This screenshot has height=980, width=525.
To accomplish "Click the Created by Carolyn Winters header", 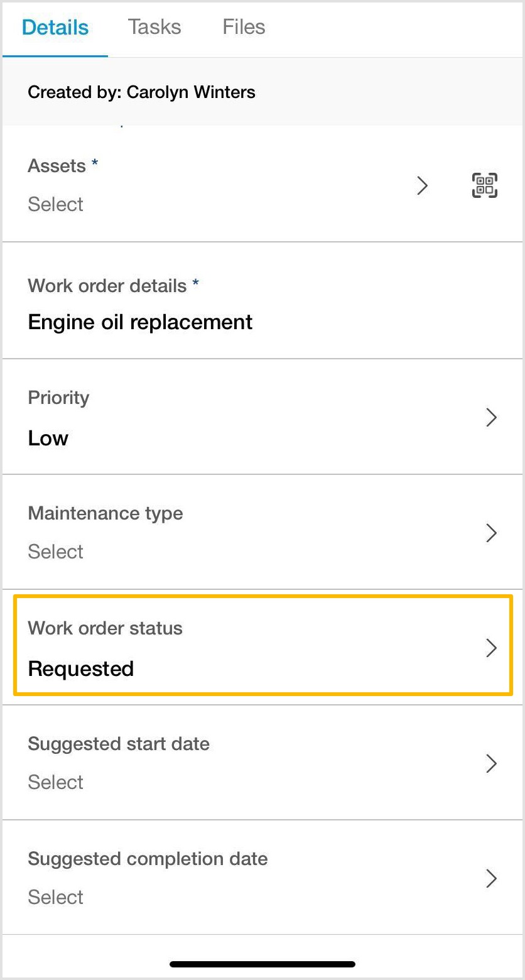I will [x=141, y=92].
